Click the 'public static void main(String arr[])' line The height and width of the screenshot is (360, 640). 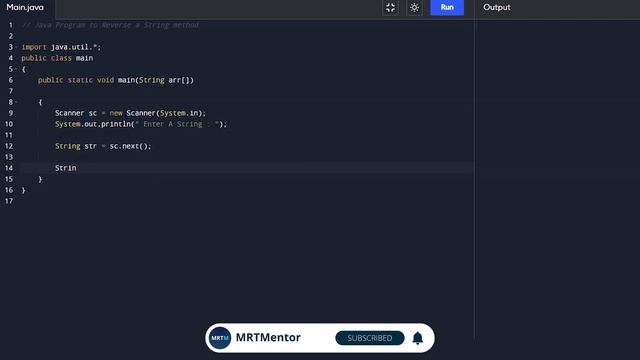click(x=116, y=80)
